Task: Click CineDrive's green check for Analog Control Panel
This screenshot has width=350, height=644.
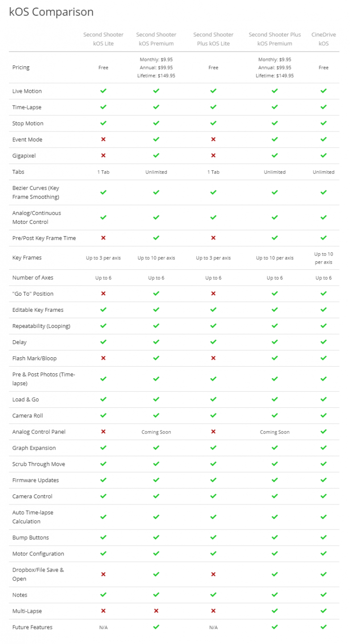Action: pyautogui.click(x=324, y=432)
